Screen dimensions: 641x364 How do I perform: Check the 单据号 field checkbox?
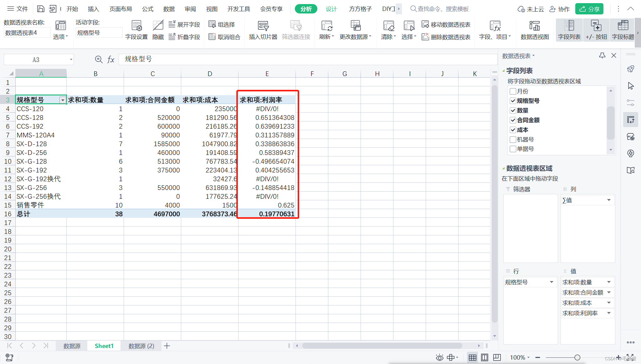click(x=513, y=149)
